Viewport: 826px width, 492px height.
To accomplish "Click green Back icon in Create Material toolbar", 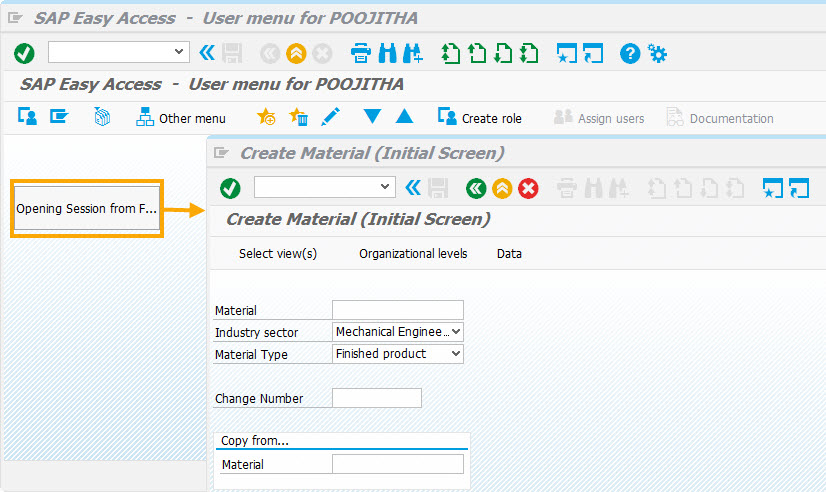I will click(476, 188).
